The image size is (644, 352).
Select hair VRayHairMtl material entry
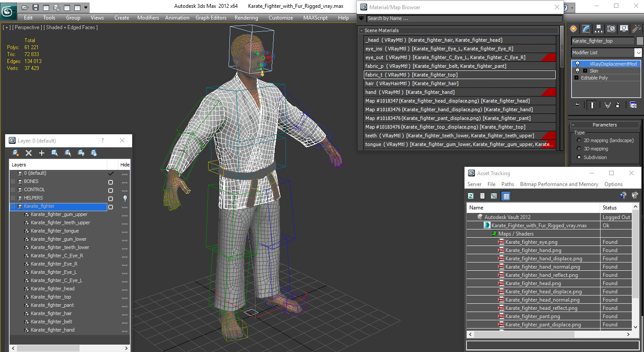click(x=460, y=83)
